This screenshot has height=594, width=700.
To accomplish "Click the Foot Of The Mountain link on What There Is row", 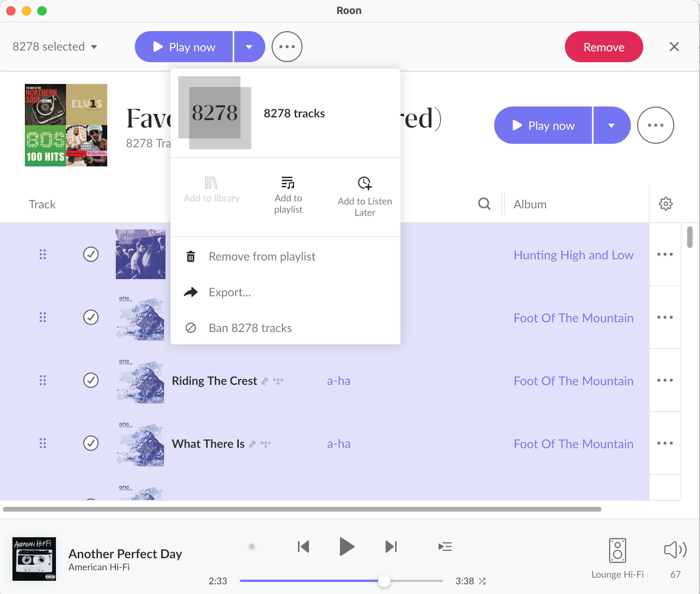I will [573, 444].
